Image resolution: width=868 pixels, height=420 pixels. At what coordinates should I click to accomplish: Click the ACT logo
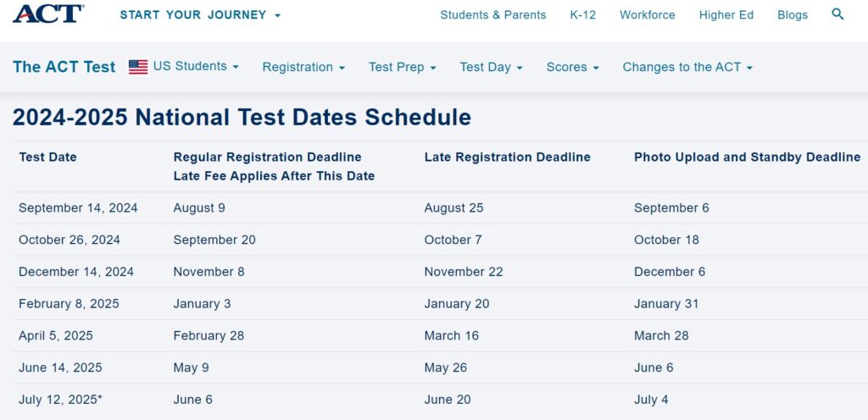(x=48, y=14)
